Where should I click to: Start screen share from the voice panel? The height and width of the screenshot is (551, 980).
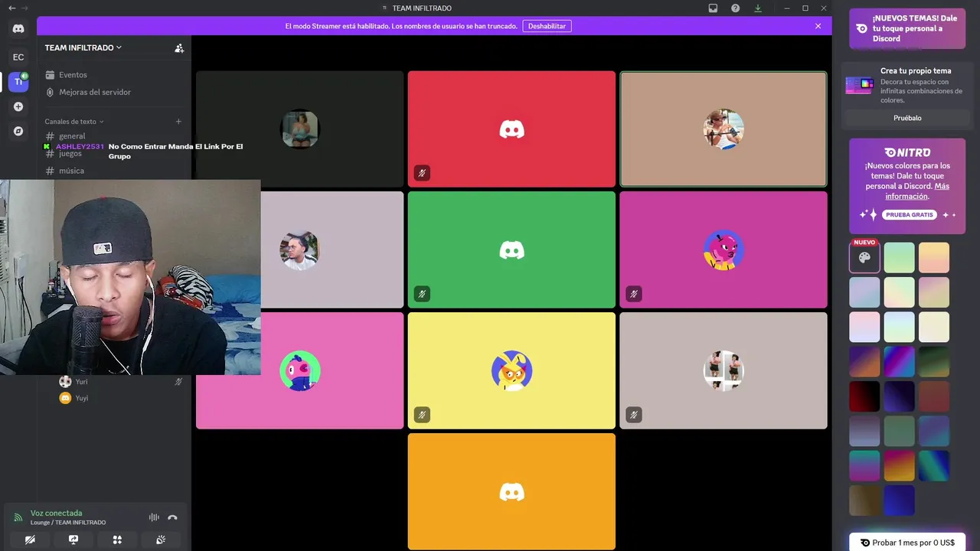pyautogui.click(x=73, y=540)
